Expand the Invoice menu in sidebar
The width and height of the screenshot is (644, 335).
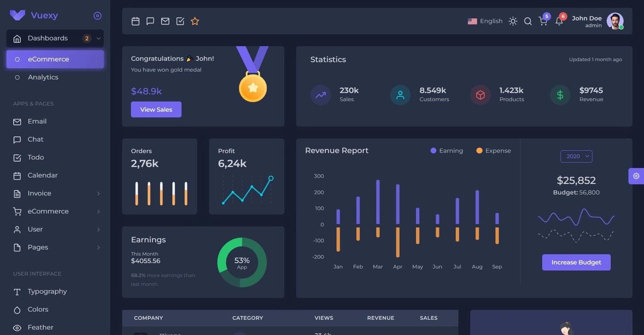point(55,193)
